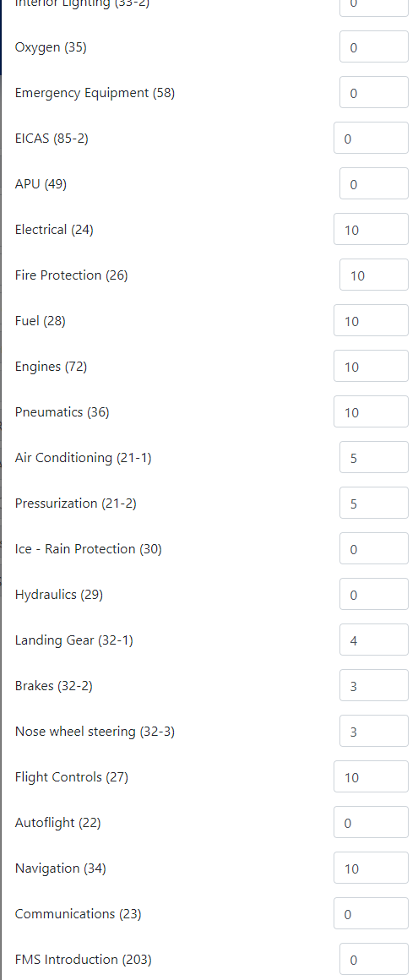Focus the Flight Controls (27) value box
The width and height of the screenshot is (418, 980).
(x=372, y=777)
